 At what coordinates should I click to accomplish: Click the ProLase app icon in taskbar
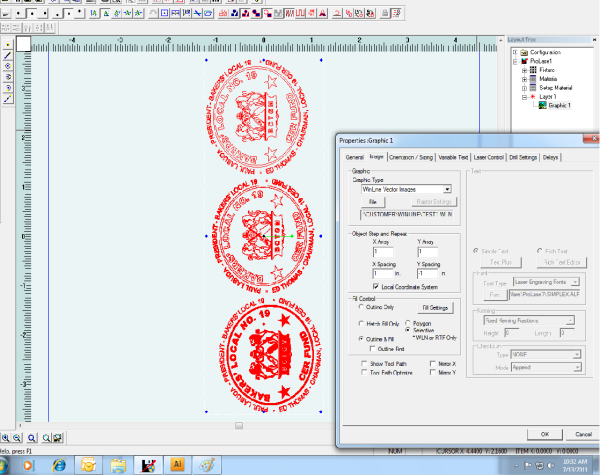148,465
